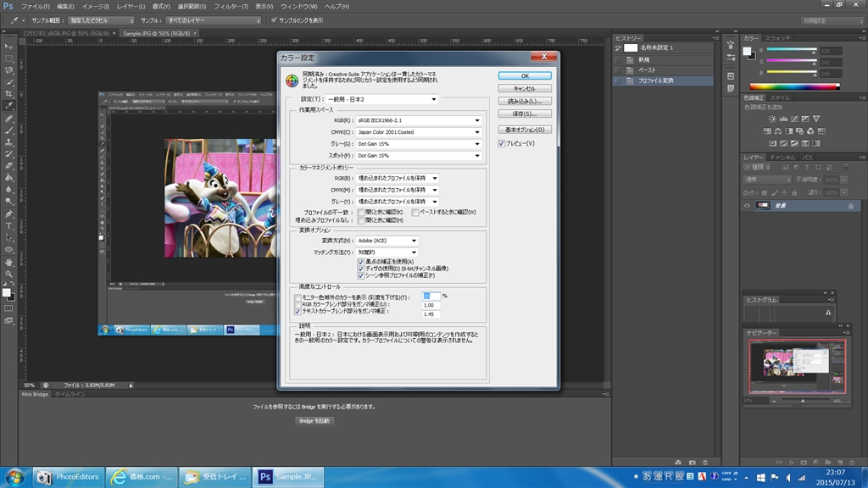Select the Zoom magnifier tool
This screenshot has height=488, width=868.
coord(8,274)
